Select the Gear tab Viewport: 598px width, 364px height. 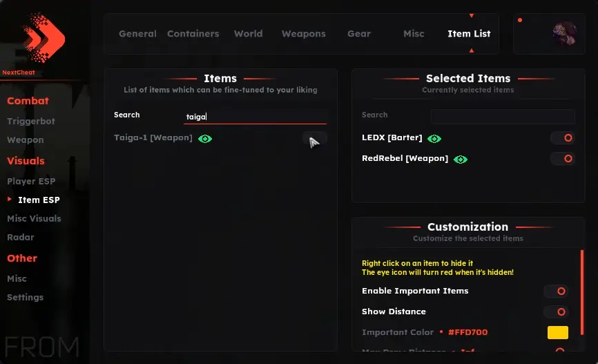(x=359, y=34)
